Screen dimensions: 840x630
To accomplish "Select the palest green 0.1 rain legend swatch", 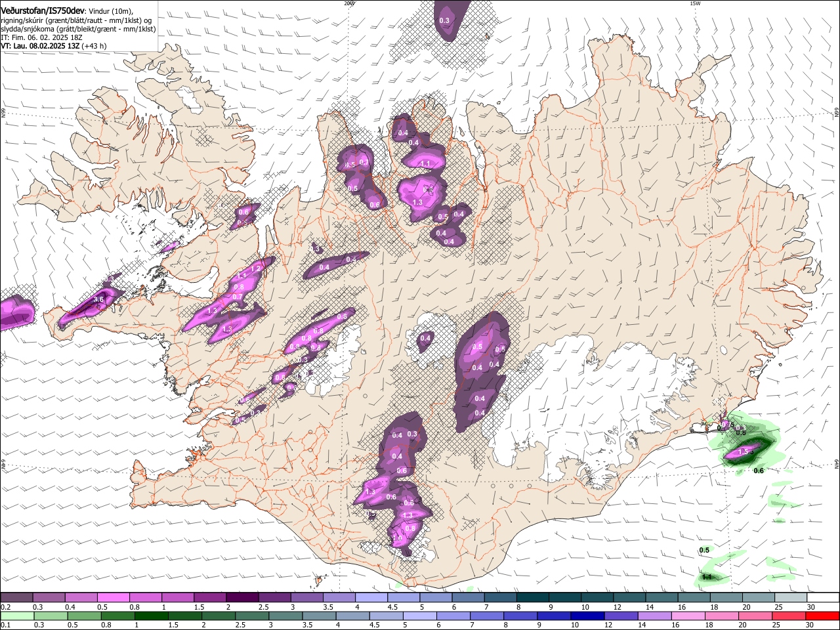I will tap(17, 616).
